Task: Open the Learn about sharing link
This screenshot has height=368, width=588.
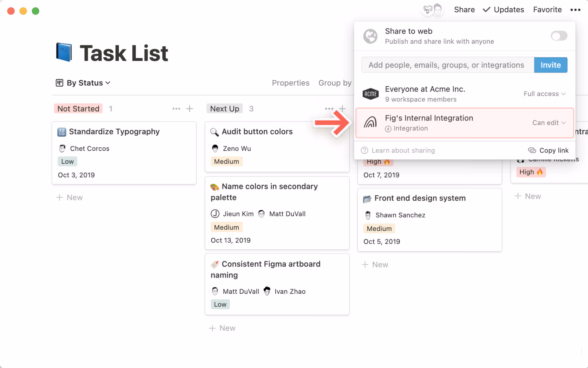Action: click(403, 150)
